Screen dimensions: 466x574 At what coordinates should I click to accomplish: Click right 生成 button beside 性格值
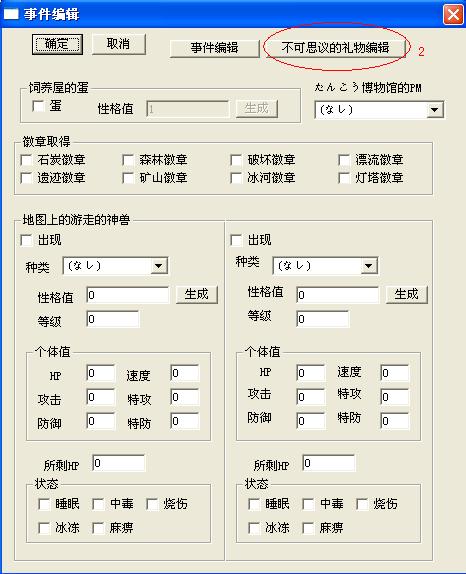coord(407,294)
